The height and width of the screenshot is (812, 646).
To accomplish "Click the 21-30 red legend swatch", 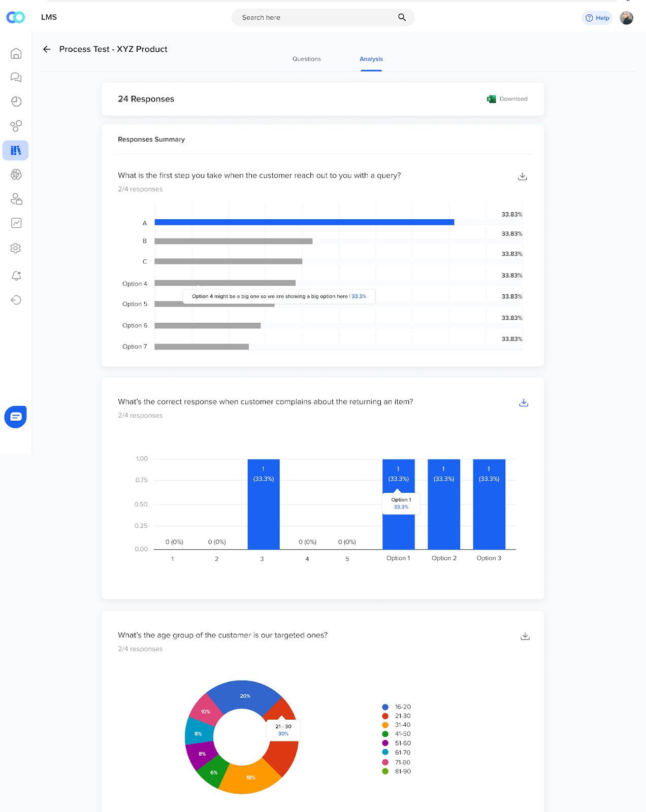I will coord(385,716).
